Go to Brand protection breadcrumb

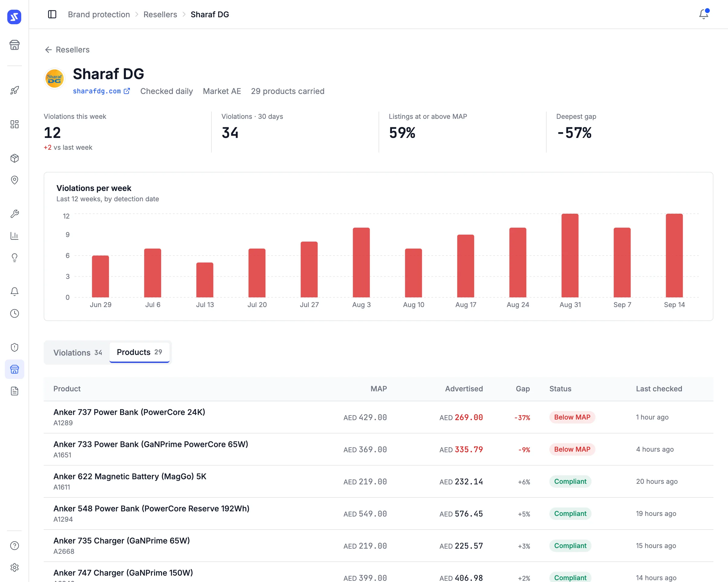tap(99, 14)
